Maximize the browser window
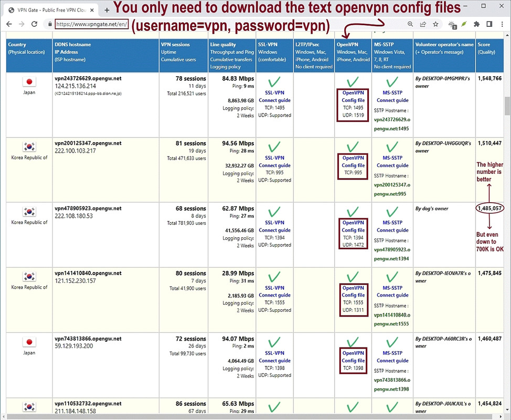 [484, 6]
